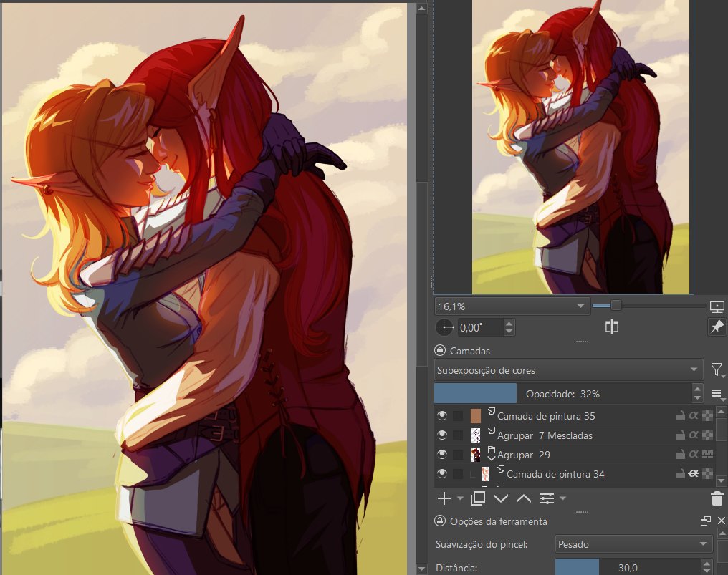Lock the Opções da ferramenta docker
The height and width of the screenshot is (575, 728).
pyautogui.click(x=439, y=521)
